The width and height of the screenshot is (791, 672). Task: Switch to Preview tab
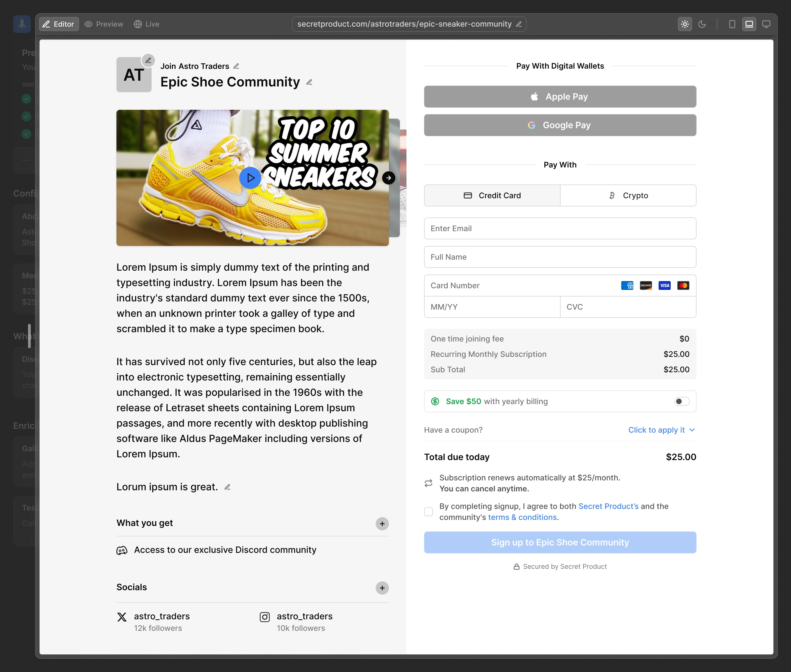point(104,24)
